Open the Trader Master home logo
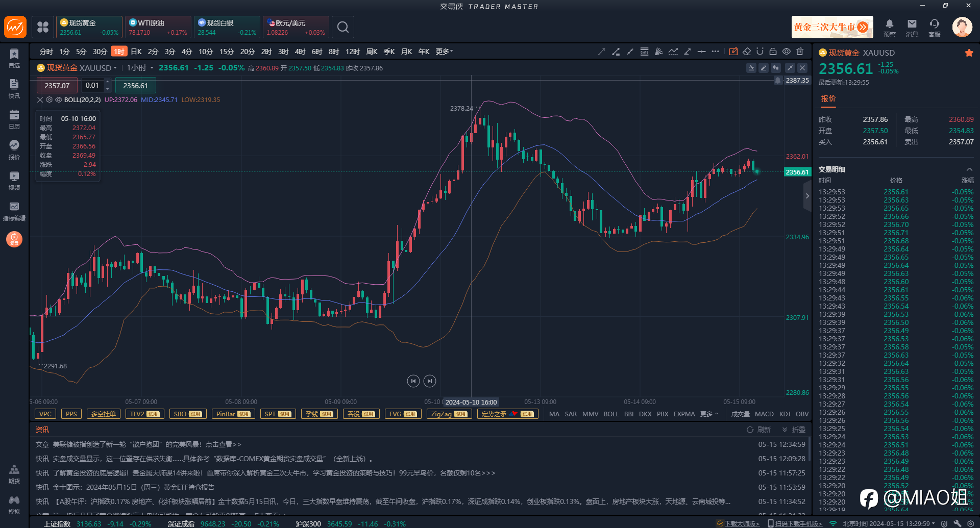This screenshot has height=528, width=980. point(15,27)
